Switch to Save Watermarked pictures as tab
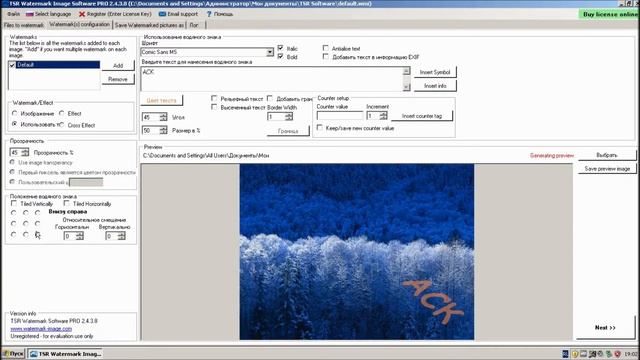The width and height of the screenshot is (640, 360). coord(149,25)
